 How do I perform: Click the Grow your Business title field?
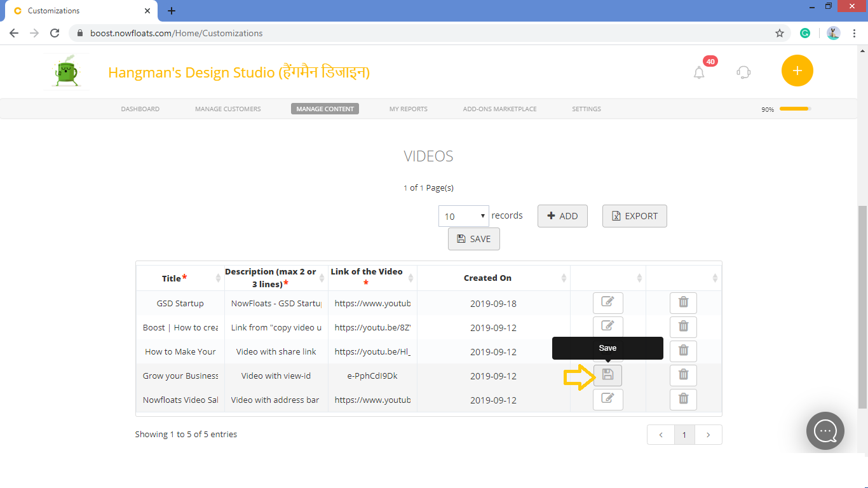pos(180,376)
